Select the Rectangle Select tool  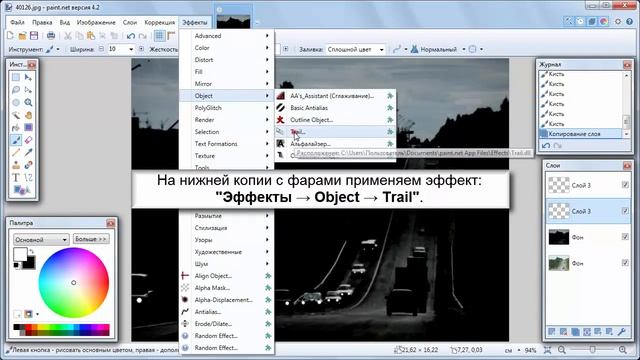(16, 77)
